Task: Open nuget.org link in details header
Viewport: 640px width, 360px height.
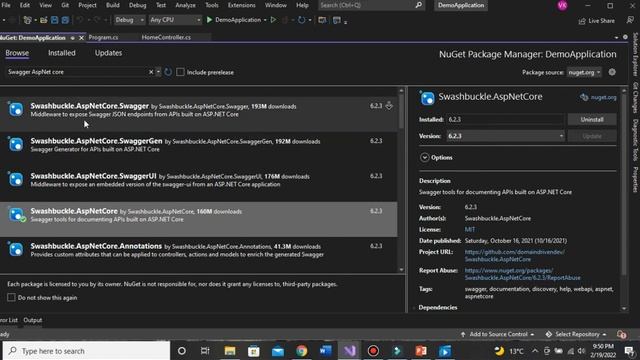Action: (599, 97)
